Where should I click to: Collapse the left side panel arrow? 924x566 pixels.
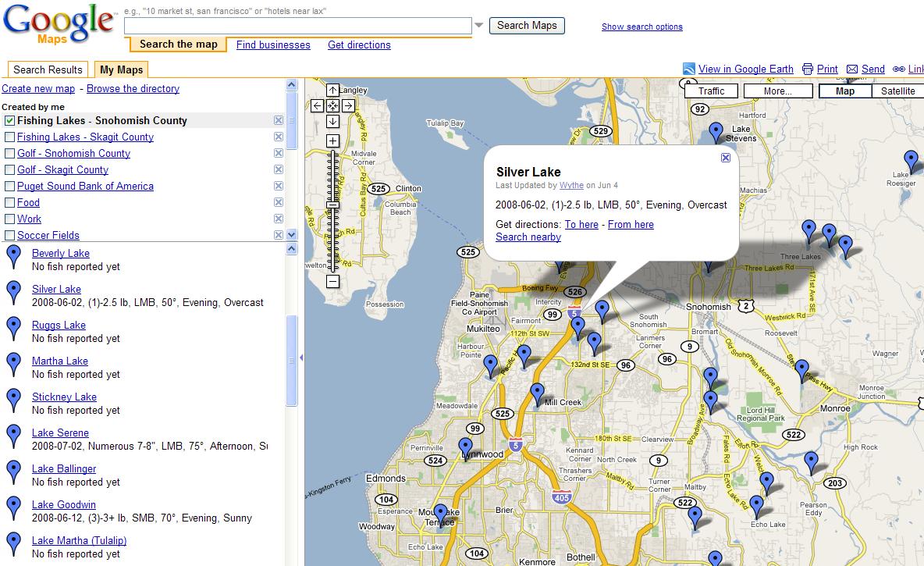tap(301, 358)
